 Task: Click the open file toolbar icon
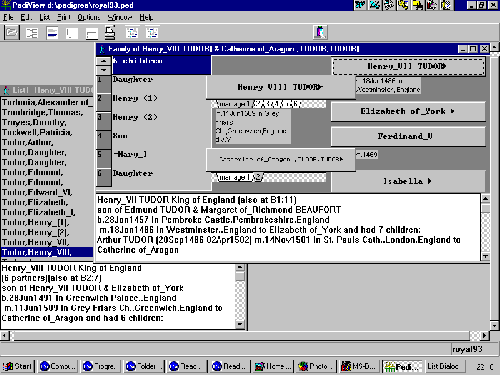(12, 33)
